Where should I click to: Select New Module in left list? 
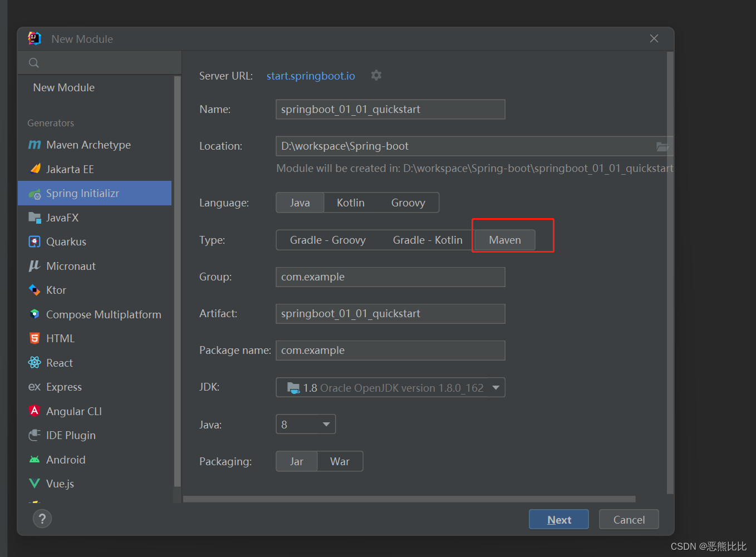tap(64, 87)
